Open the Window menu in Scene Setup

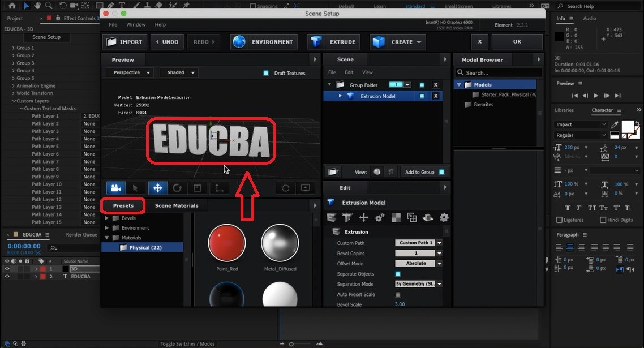[x=136, y=25]
